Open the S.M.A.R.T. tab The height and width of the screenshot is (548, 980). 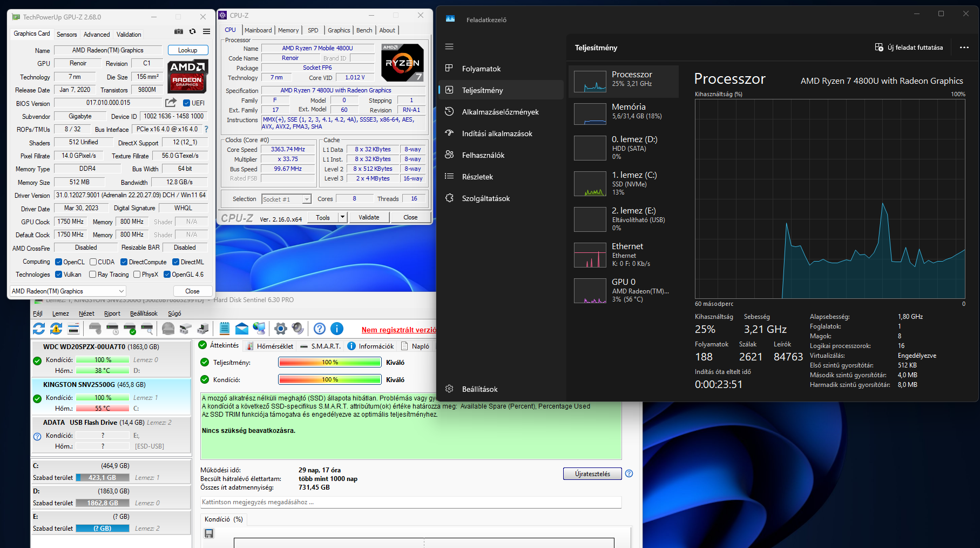(320, 346)
